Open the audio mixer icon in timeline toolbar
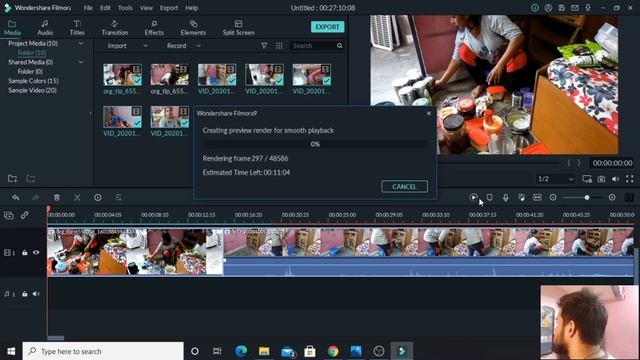The height and width of the screenshot is (360, 640). click(521, 198)
